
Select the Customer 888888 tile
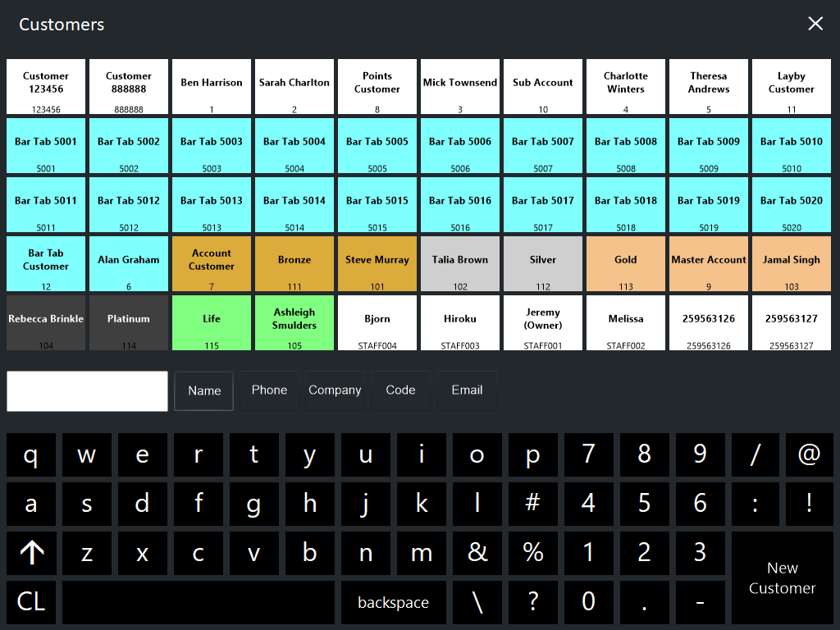[x=129, y=87]
